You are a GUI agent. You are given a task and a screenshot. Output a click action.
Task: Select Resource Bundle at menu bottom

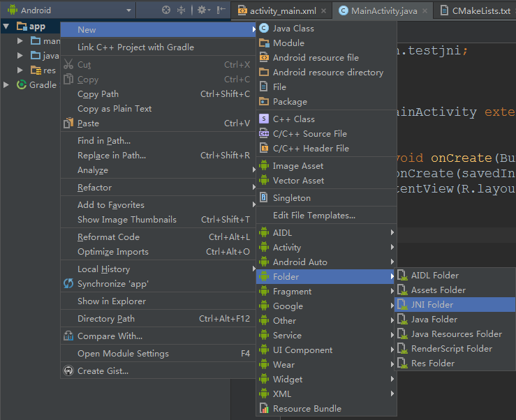(307, 409)
